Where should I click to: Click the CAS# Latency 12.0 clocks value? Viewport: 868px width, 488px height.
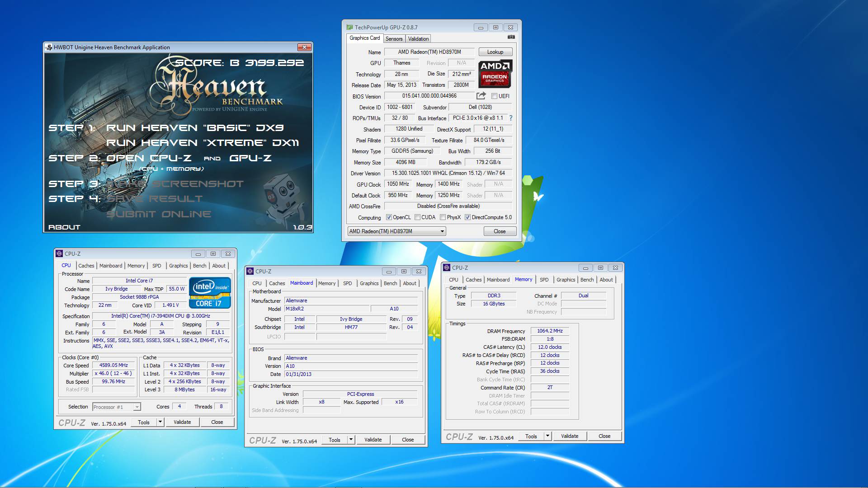tap(550, 347)
